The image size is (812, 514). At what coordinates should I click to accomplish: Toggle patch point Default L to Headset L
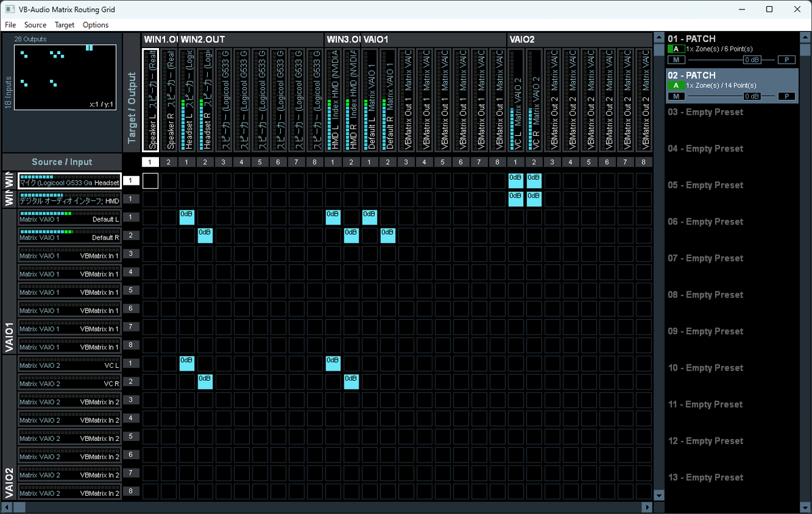[187, 217]
